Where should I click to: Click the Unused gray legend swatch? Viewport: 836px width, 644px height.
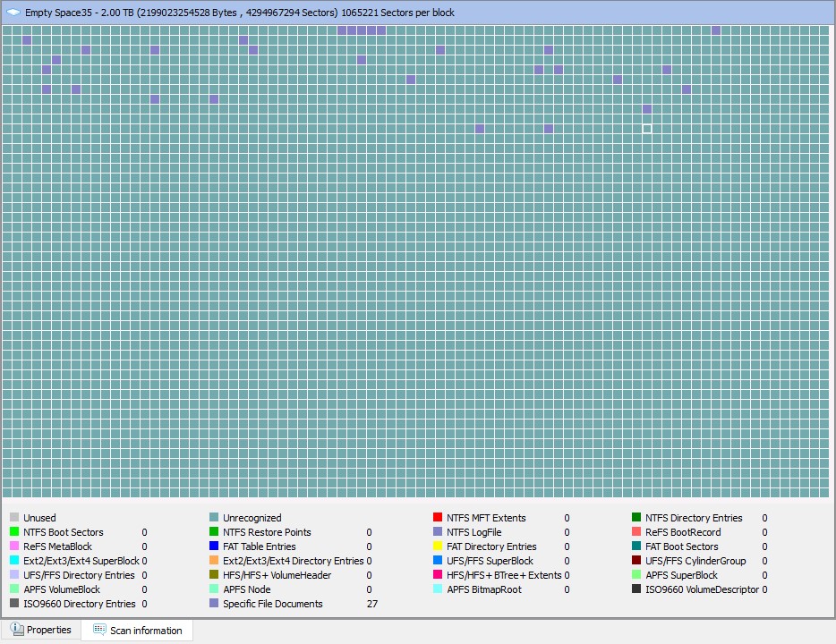[x=14, y=517]
